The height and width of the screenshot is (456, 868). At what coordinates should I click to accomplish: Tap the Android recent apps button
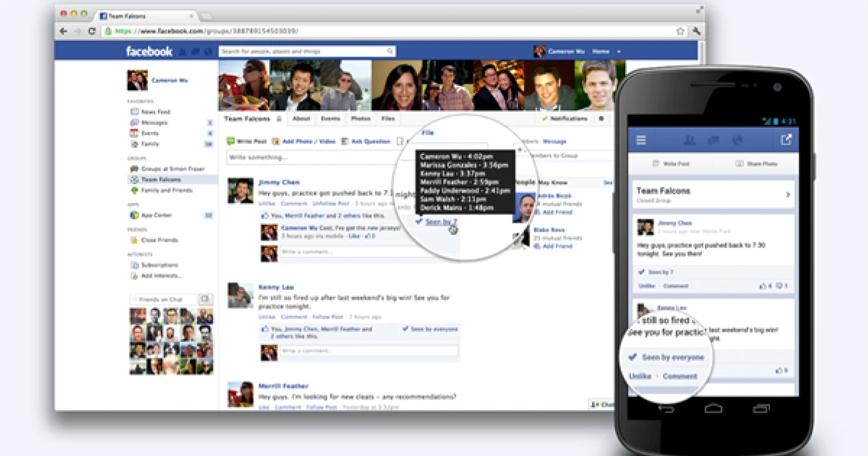(761, 408)
